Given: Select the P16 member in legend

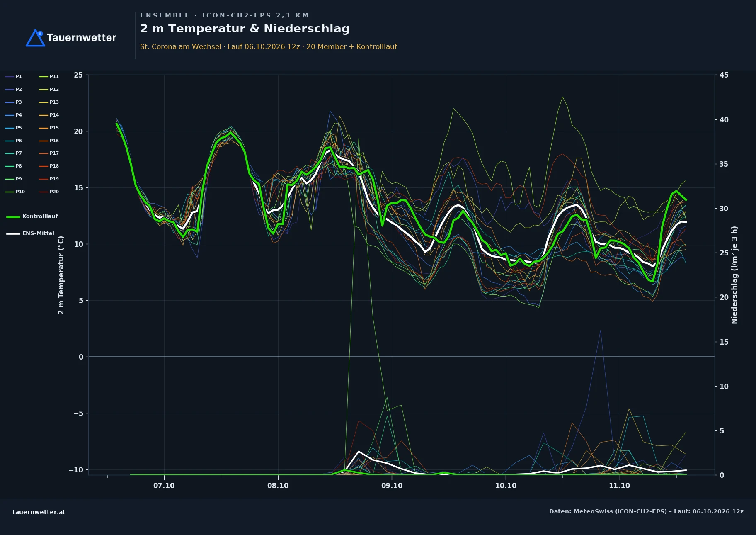Looking at the screenshot, I should pos(49,141).
